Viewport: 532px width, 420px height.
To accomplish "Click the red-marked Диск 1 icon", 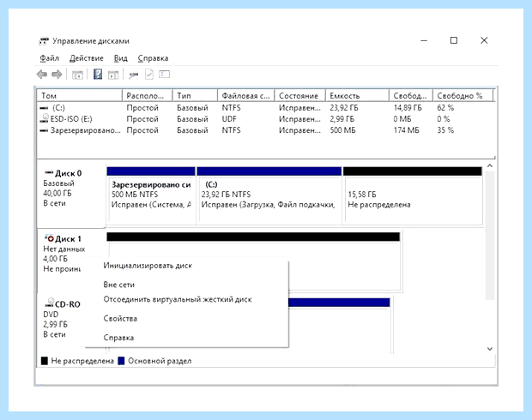I will coord(49,238).
